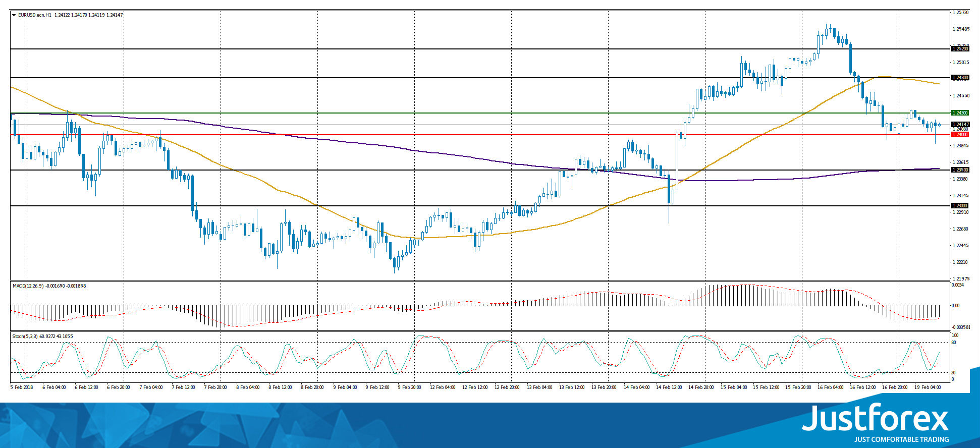Click the 19 Feb 04:00 time label
Viewport: 980px width, 448px height.
tap(927, 387)
